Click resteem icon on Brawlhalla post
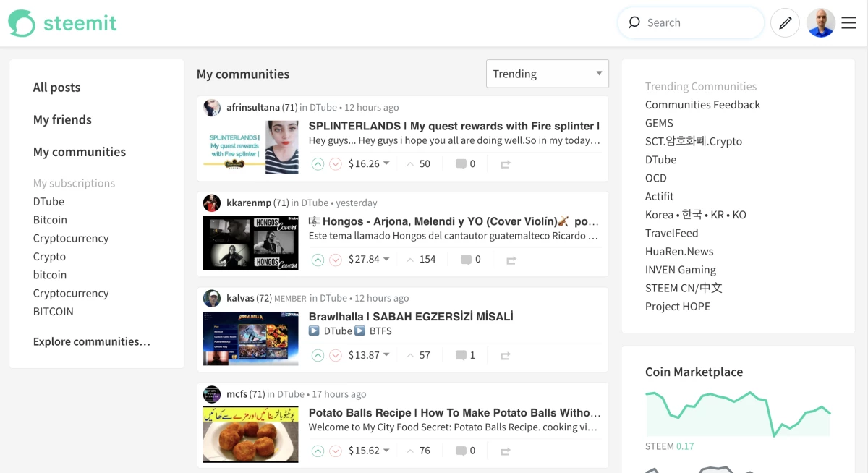 (x=505, y=356)
